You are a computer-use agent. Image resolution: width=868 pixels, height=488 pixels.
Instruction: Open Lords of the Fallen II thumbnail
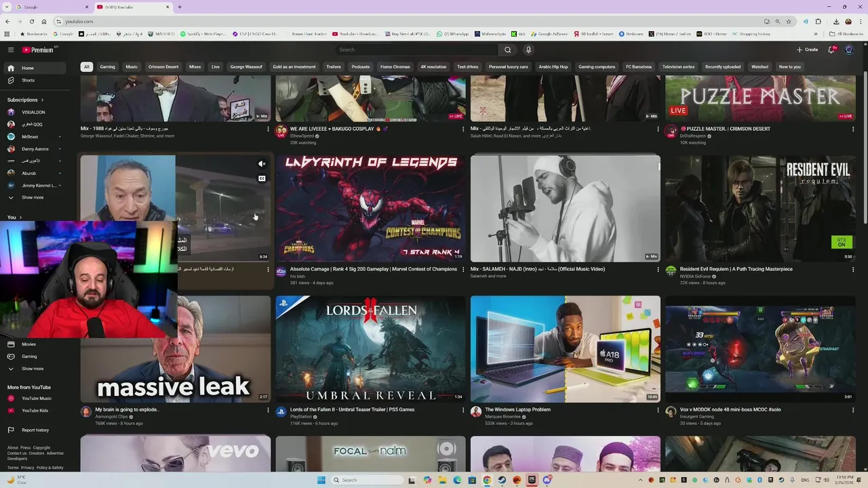[x=370, y=349]
